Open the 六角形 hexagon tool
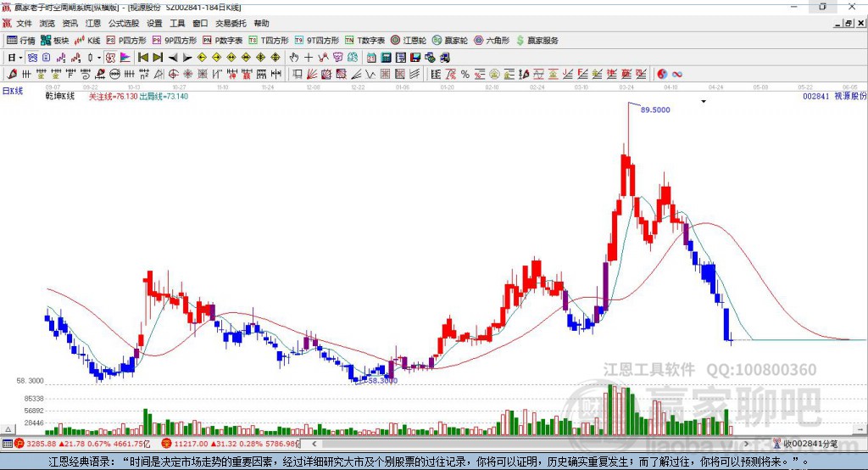Viewport: 868px width, 470px height. tap(492, 41)
